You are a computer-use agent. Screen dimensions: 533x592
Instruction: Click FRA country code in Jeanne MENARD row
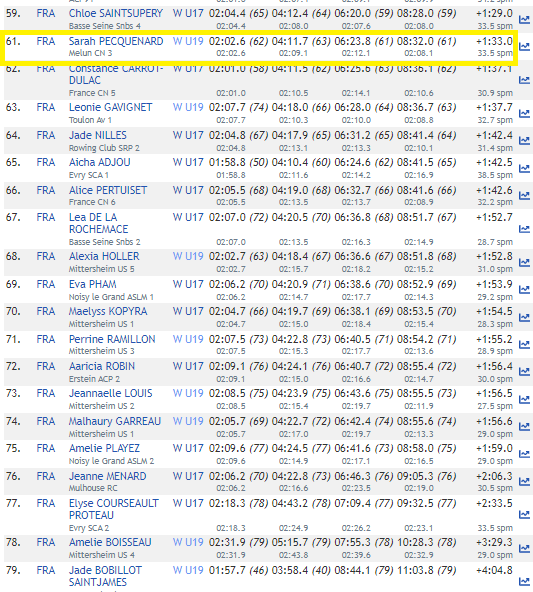click(x=46, y=476)
